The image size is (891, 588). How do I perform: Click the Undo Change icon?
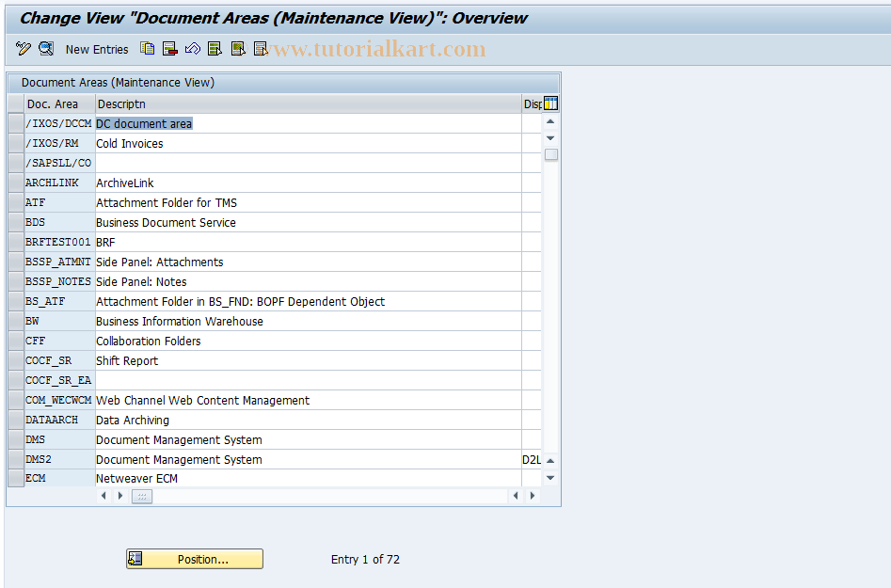pos(192,49)
